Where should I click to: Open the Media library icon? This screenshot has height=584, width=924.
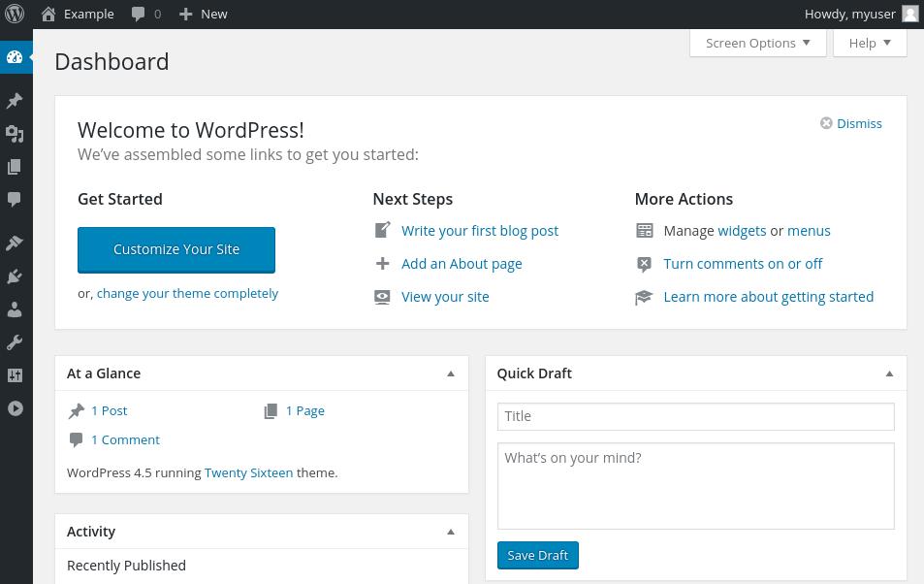15,134
